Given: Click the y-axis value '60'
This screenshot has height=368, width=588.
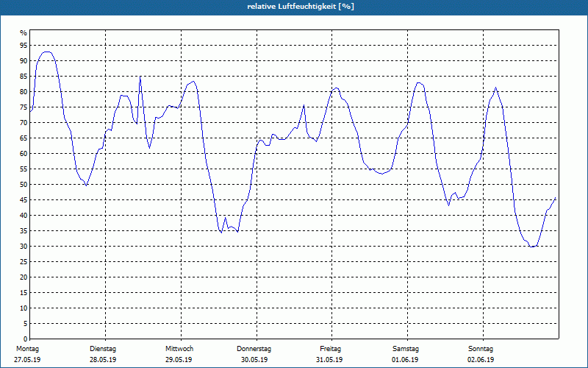Looking at the screenshot, I should click(x=24, y=154).
